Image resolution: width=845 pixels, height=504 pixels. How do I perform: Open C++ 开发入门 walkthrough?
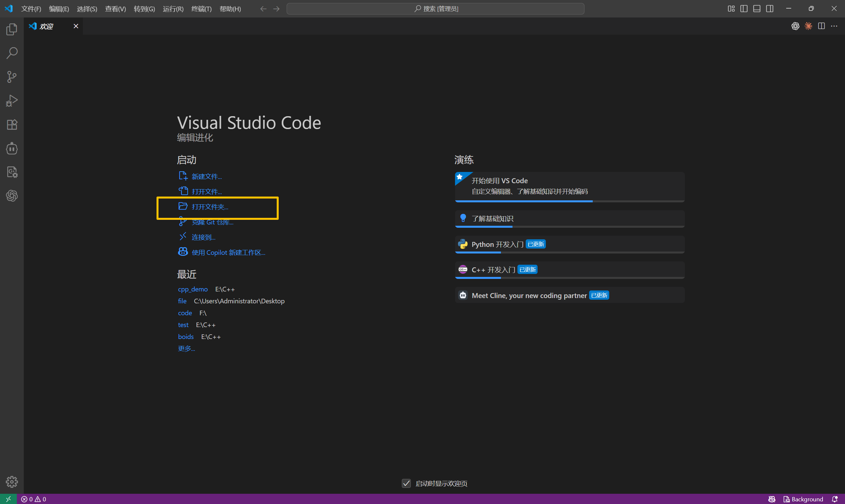570,270
